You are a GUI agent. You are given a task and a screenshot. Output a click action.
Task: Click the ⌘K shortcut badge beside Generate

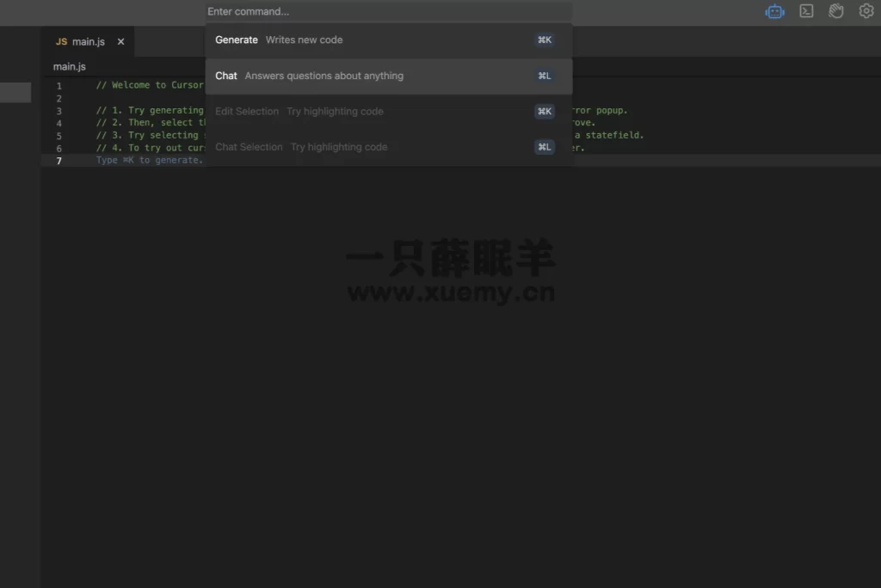[544, 40]
